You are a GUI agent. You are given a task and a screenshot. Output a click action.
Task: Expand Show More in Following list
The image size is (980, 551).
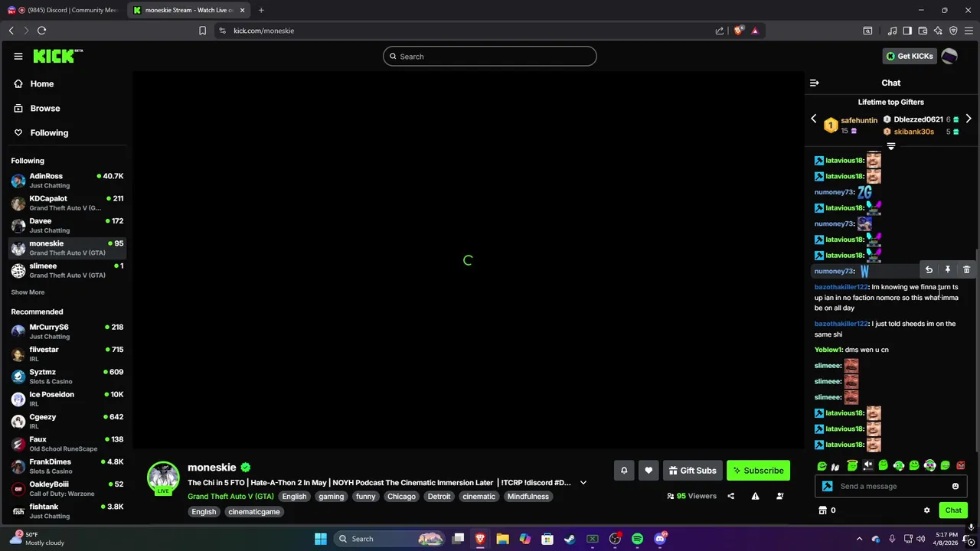[28, 292]
